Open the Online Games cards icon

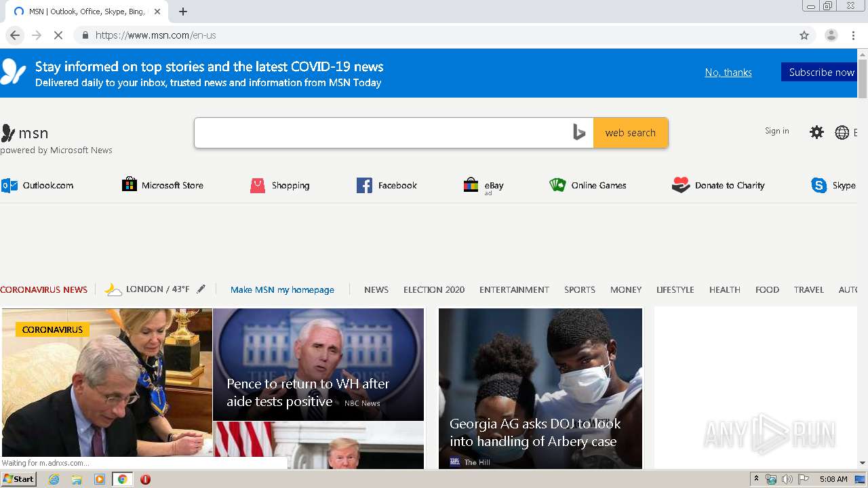(557, 184)
